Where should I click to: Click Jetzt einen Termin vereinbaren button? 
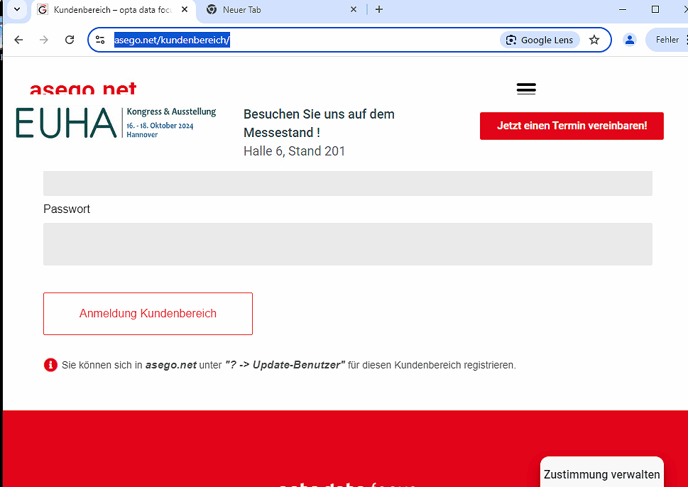click(x=571, y=126)
